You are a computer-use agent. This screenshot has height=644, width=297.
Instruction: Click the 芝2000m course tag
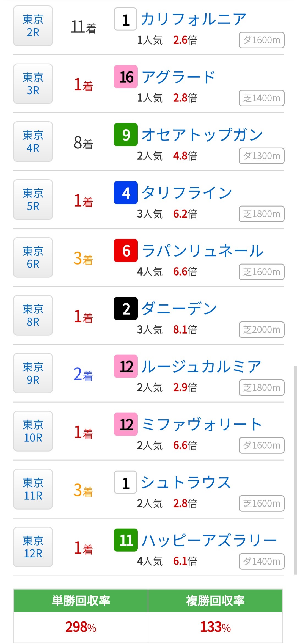(x=262, y=329)
